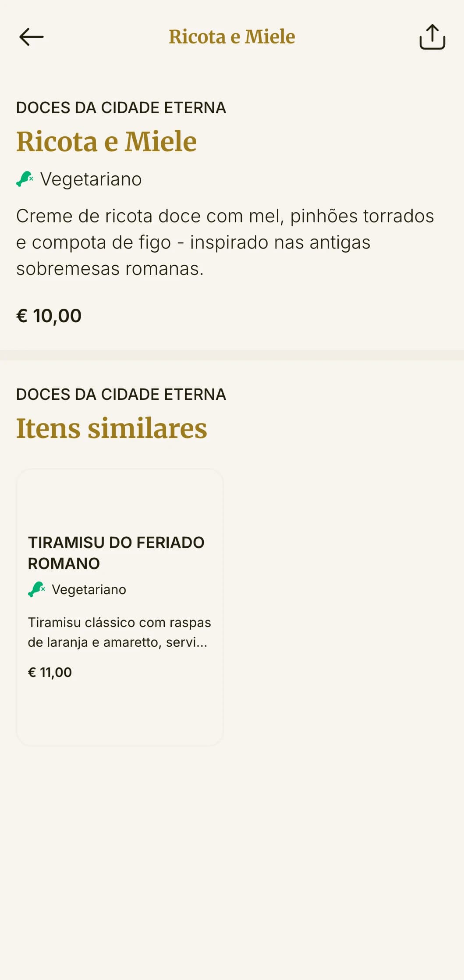Tap the Tiramisu do Feriado Romano title
This screenshot has width=464, height=980.
[116, 553]
